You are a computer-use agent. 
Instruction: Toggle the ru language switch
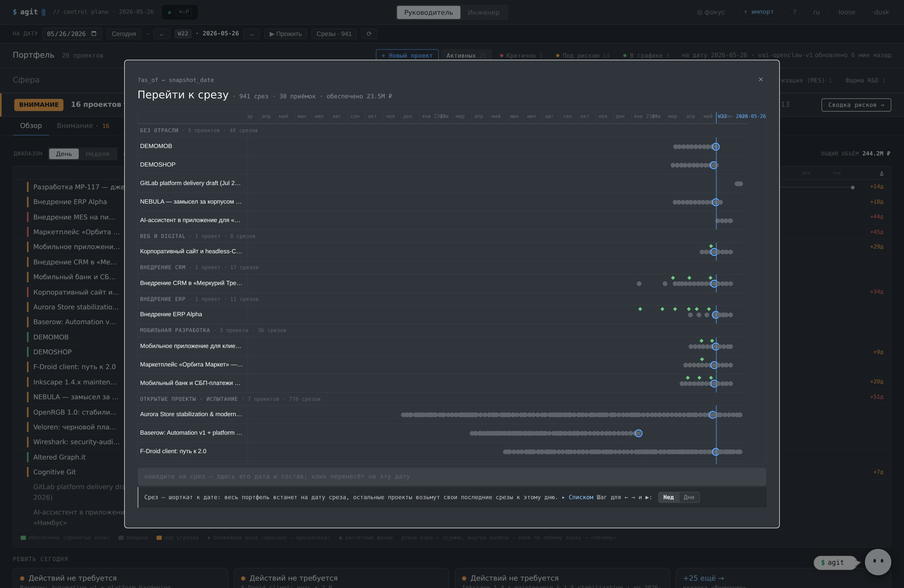[816, 12]
